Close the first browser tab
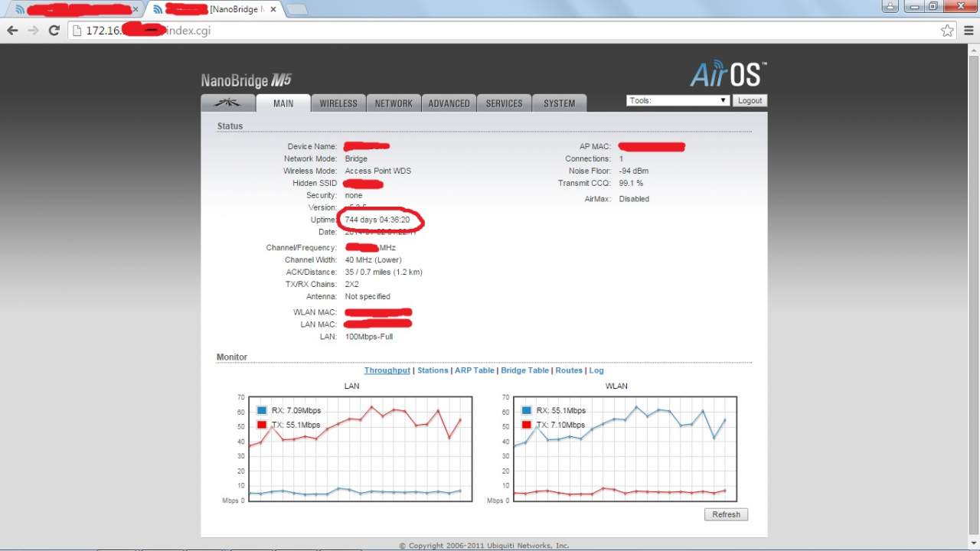The height and width of the screenshot is (551, 980). [x=136, y=9]
